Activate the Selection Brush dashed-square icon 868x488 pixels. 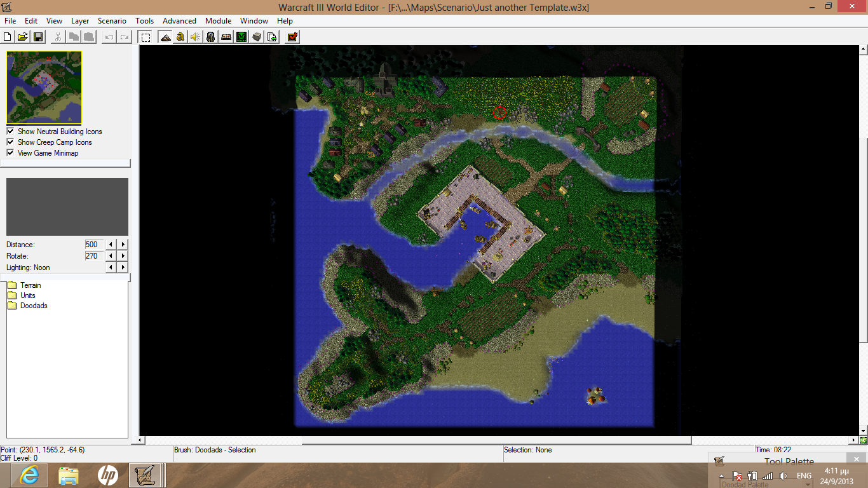click(146, 37)
